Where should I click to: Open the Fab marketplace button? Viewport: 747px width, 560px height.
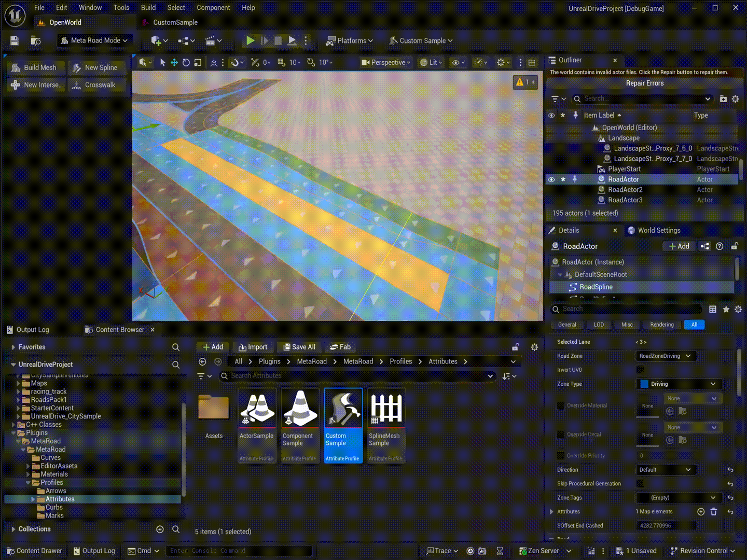click(340, 347)
